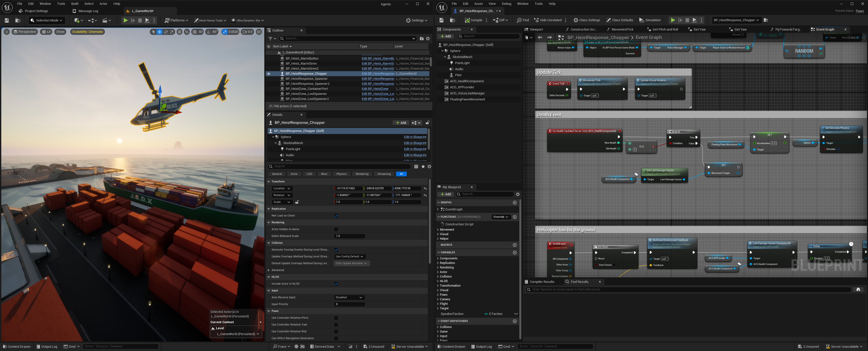The width and height of the screenshot is (868, 351).
Task: Click Blueprint graph back navigation arrow
Action: coord(540,37)
